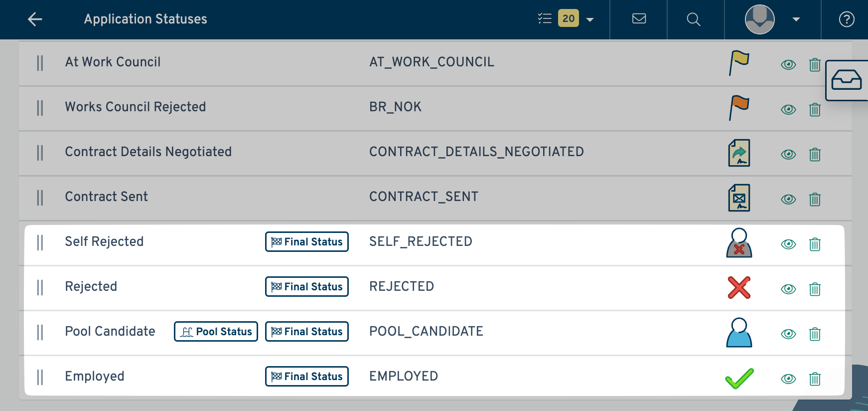Image resolution: width=868 pixels, height=411 pixels.
Task: Delete the Contract Sent status
Action: 815,200
